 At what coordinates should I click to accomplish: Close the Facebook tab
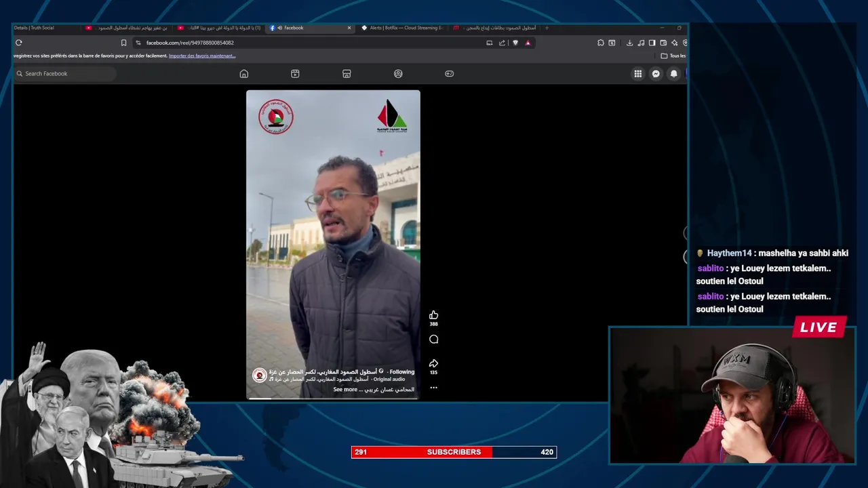[x=349, y=28]
